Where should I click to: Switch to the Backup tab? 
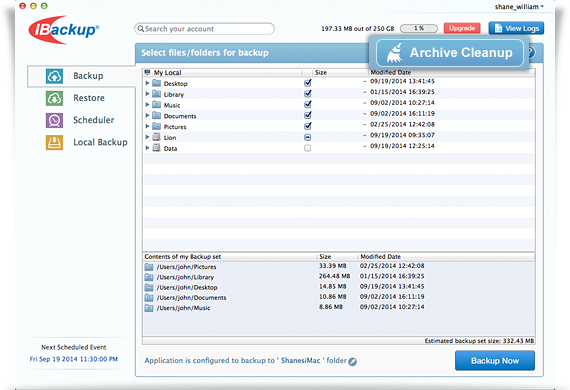click(x=81, y=76)
